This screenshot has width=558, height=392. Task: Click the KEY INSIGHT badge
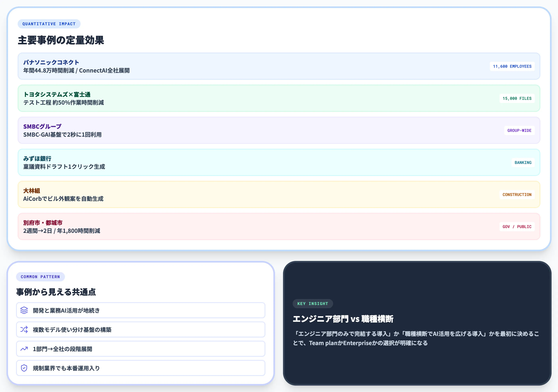pyautogui.click(x=313, y=304)
